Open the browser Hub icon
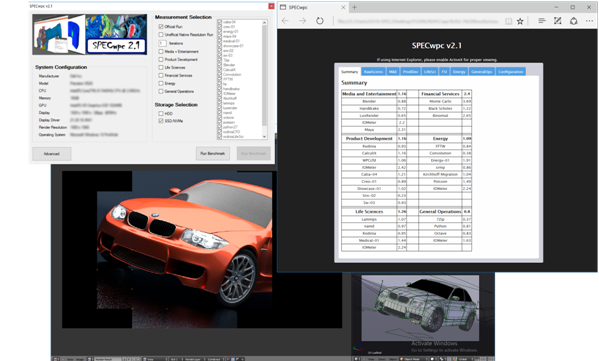599x361 pixels. pos(542,21)
